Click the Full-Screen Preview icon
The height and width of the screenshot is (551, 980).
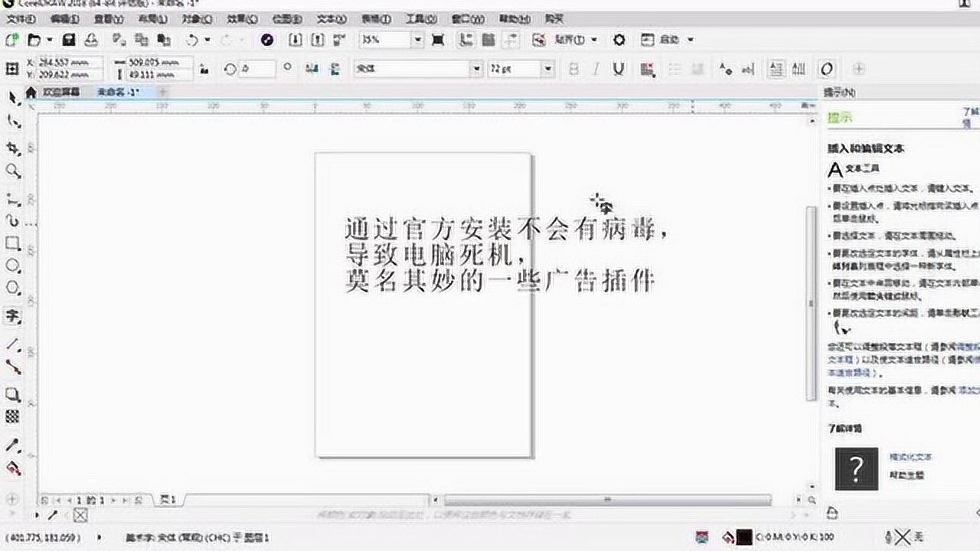(438, 39)
